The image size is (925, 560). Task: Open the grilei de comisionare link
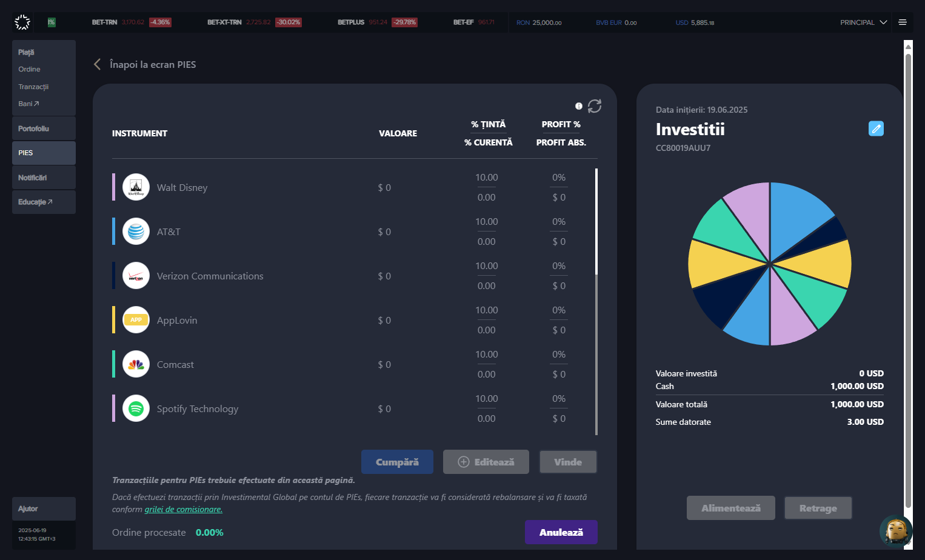click(x=184, y=509)
